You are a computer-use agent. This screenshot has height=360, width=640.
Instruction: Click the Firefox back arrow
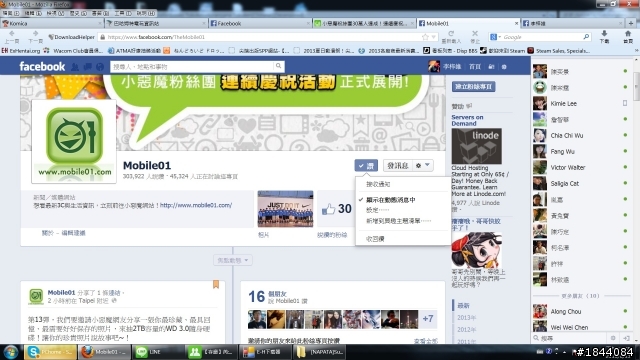click(x=11, y=34)
